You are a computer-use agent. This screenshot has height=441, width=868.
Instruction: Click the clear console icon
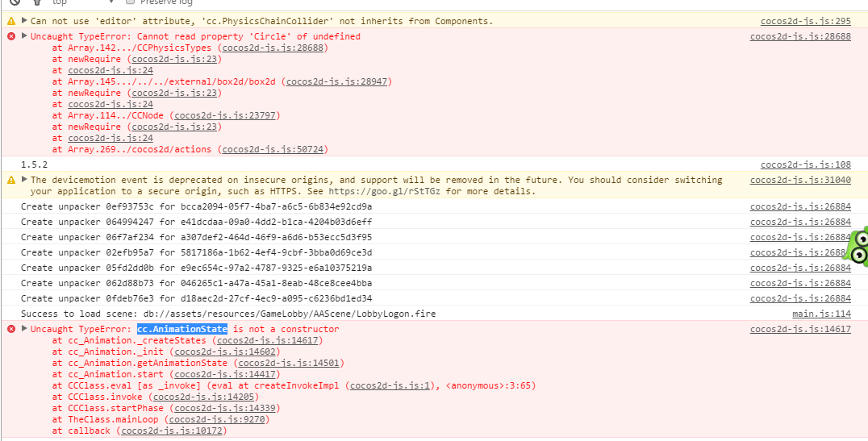click(x=14, y=2)
